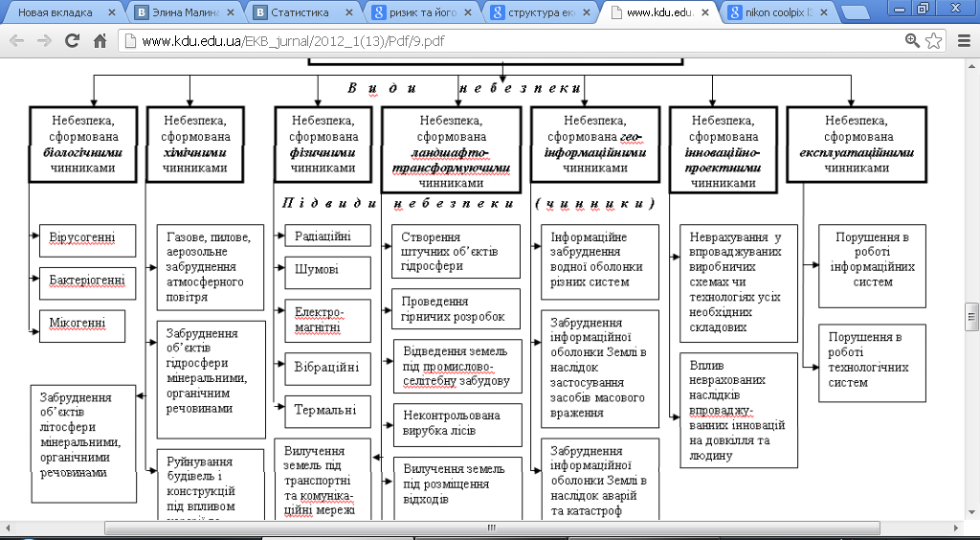
Task: Click the хімічними чинниками header box
Action: [x=195, y=145]
